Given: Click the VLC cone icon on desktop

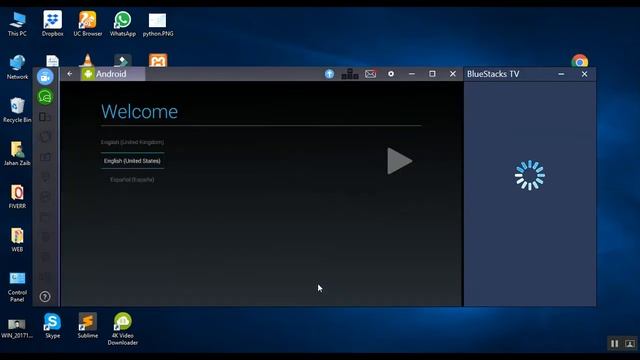Looking at the screenshot, I should click(x=87, y=60).
